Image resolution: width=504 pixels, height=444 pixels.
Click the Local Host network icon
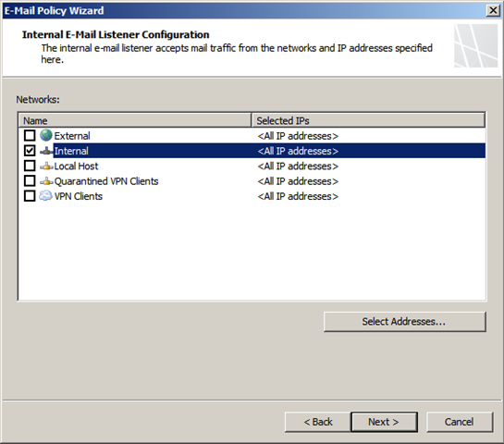(46, 166)
